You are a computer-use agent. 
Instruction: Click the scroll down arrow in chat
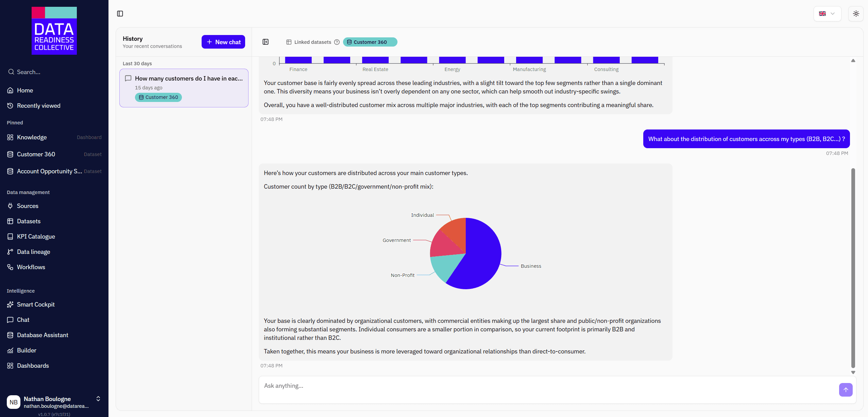click(x=853, y=372)
